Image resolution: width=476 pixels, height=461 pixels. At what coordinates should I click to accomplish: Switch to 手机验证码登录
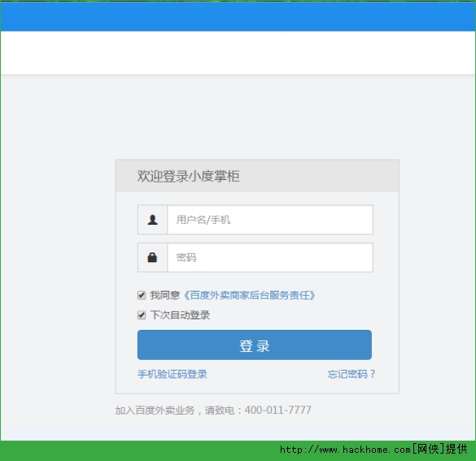pos(172,374)
